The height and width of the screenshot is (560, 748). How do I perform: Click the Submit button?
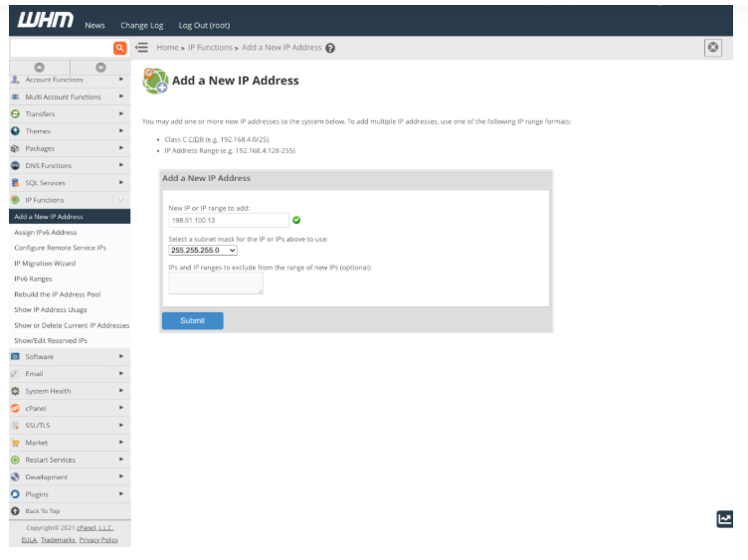[x=192, y=320]
